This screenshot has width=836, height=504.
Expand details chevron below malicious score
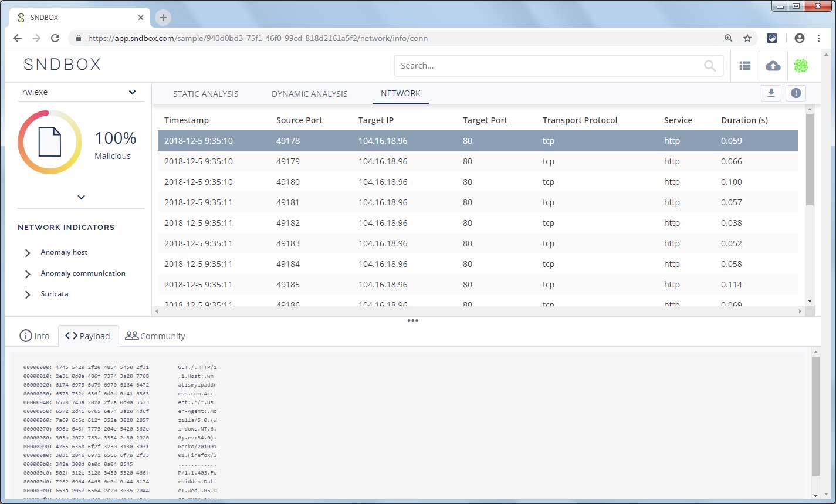click(x=81, y=197)
